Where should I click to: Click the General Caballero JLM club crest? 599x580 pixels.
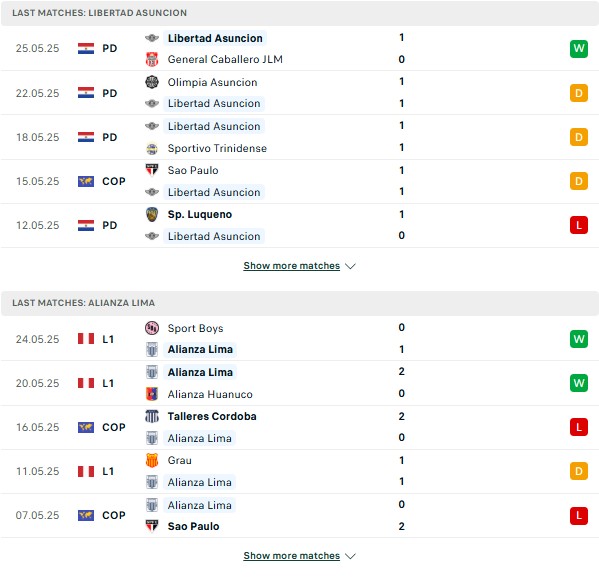click(x=152, y=60)
